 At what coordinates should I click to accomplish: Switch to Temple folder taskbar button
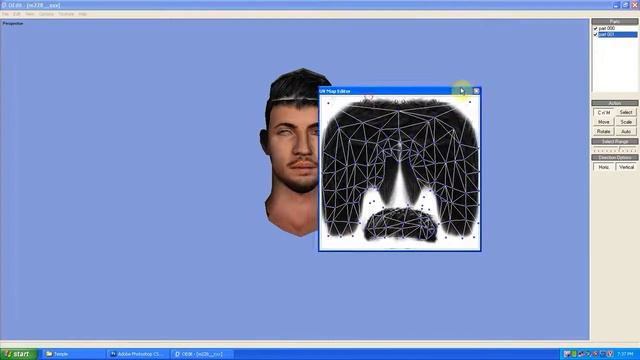73,354
